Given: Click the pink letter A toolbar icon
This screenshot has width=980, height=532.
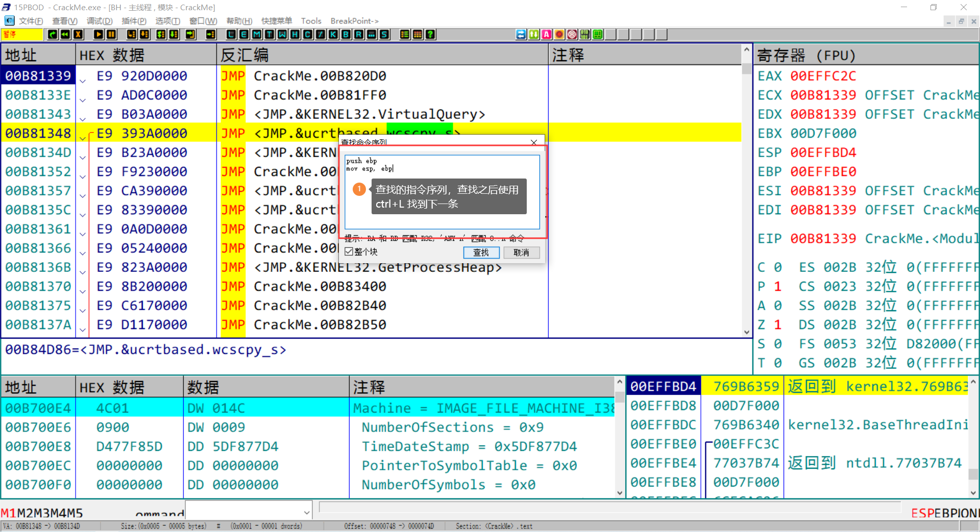Looking at the screenshot, I should click(x=547, y=34).
